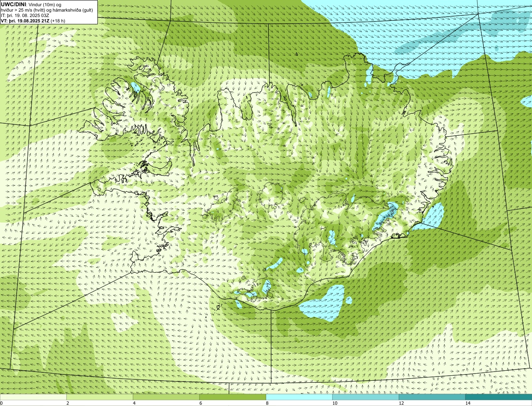532x406 pixels.
Task: Click the 'IT: þri. 19. 08. 2025 03Z' line
Action: [x=25, y=15]
